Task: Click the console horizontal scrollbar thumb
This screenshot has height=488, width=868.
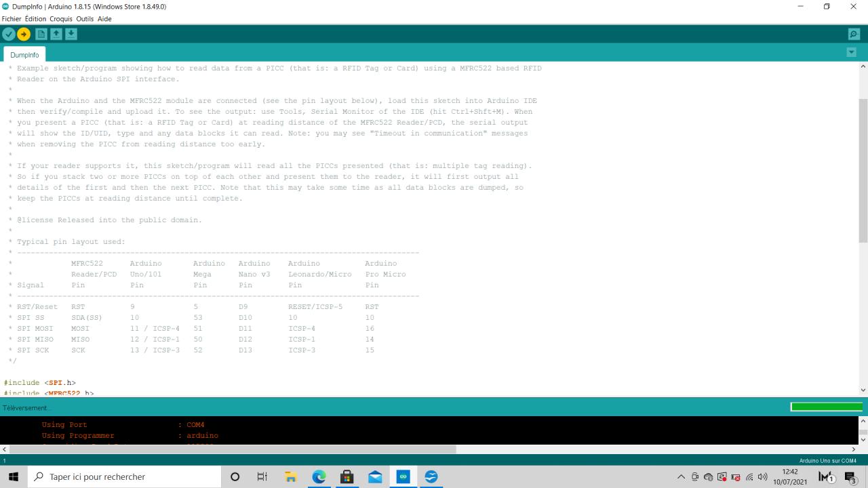Action: tap(233, 449)
